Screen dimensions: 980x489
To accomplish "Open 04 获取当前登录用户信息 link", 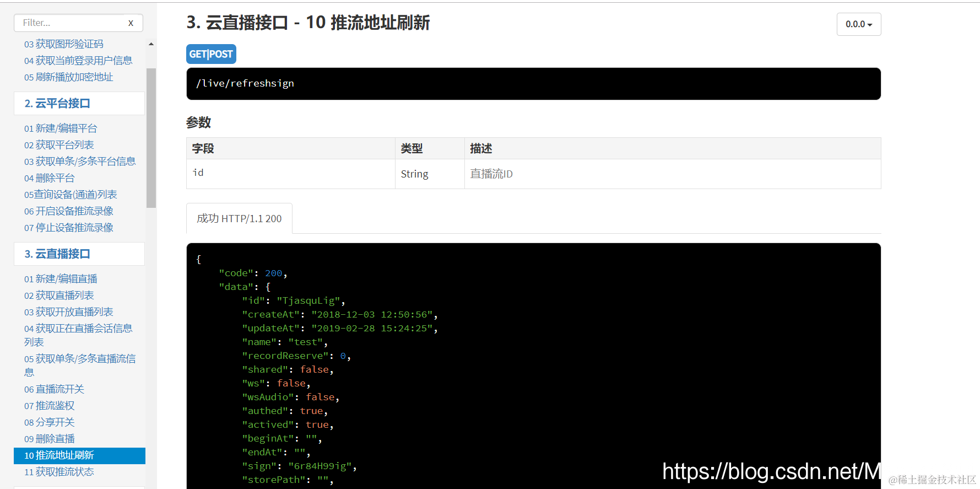I will point(78,61).
